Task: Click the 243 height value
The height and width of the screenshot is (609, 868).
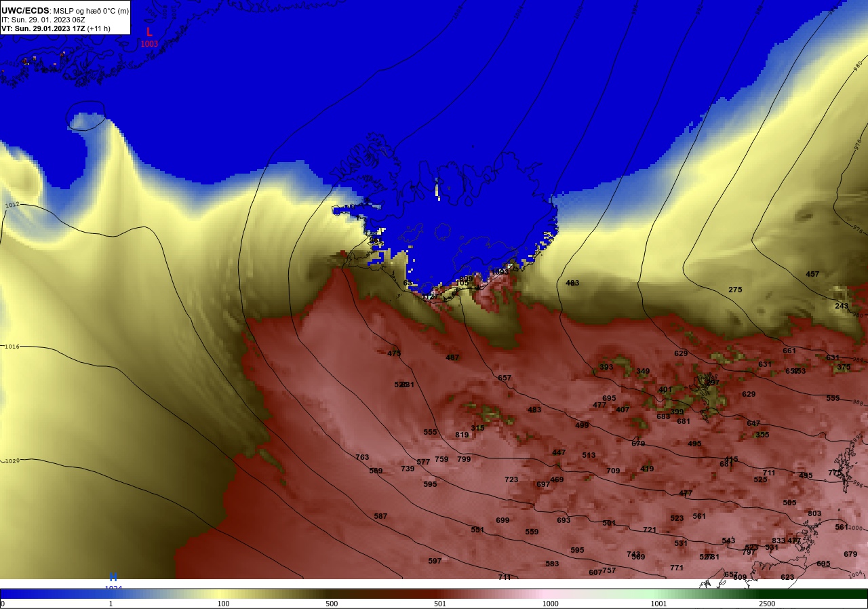Action: pyautogui.click(x=842, y=306)
